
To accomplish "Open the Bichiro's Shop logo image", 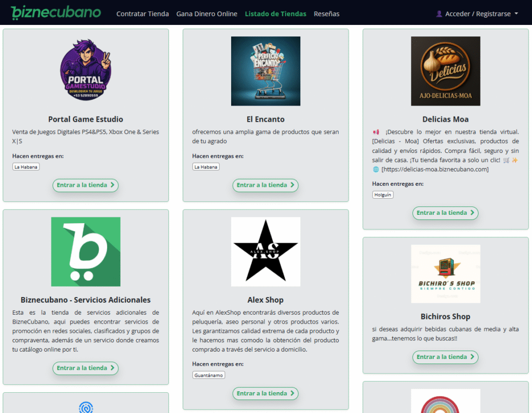I will tap(445, 274).
